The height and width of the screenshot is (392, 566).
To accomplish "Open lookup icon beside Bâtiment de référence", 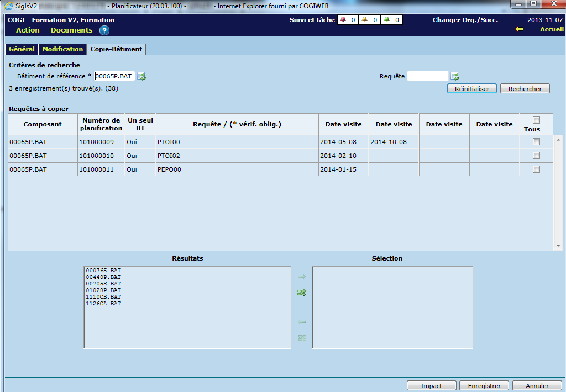I will (141, 76).
